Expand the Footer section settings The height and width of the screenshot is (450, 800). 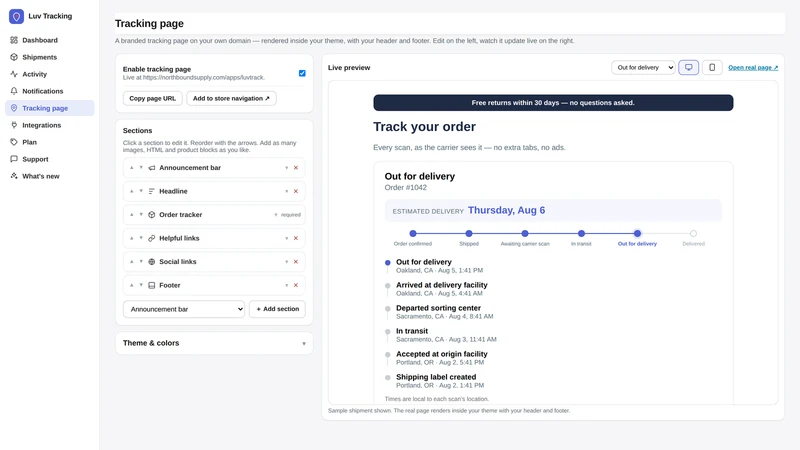click(286, 285)
